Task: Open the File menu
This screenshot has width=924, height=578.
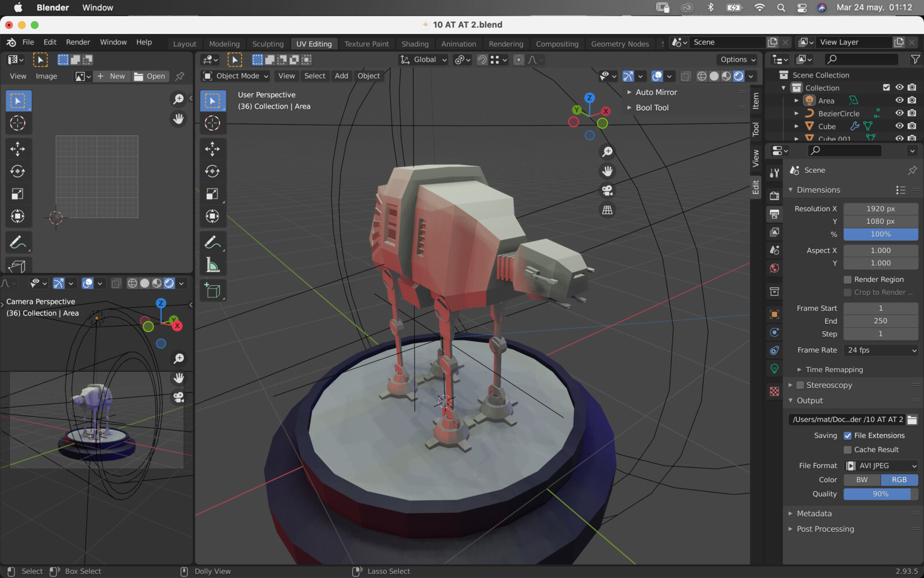Action: tap(28, 42)
